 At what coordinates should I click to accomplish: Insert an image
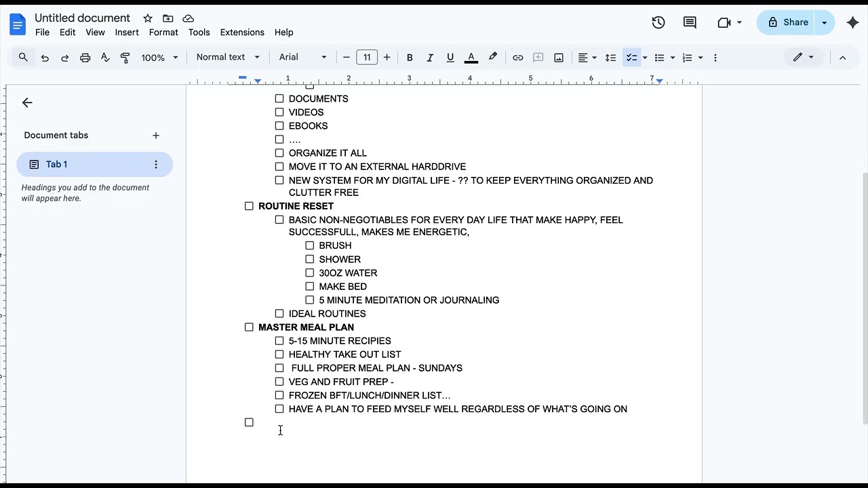(x=559, y=58)
